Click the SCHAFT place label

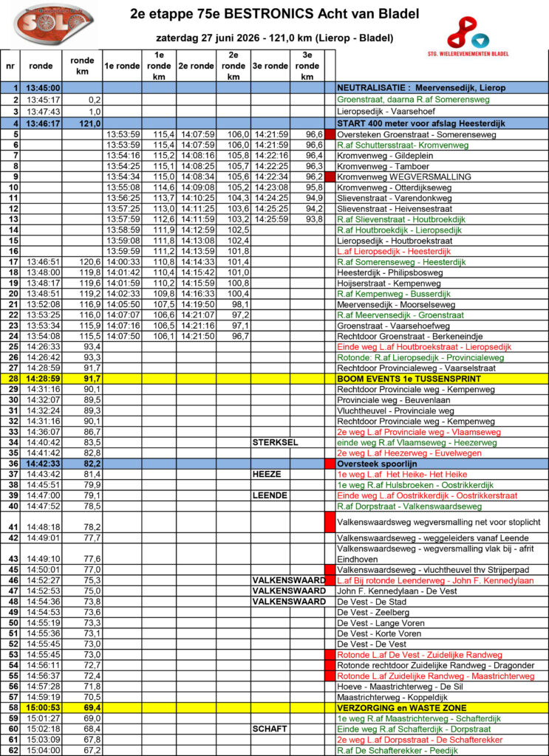[270, 729]
